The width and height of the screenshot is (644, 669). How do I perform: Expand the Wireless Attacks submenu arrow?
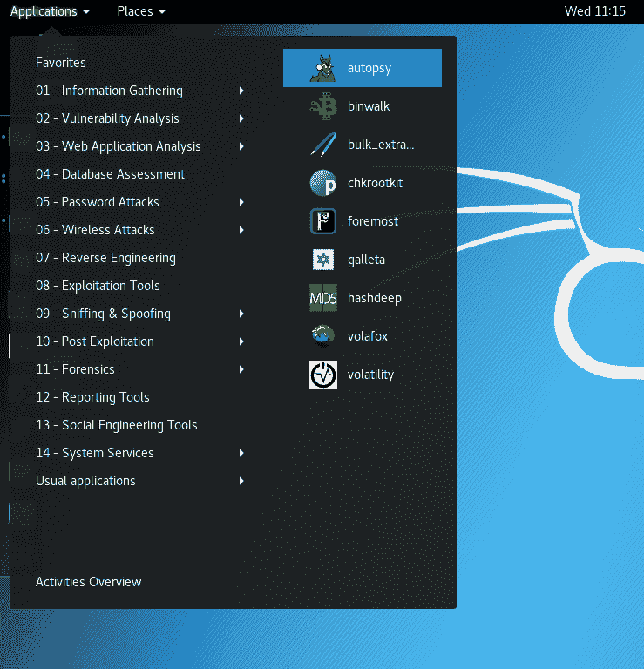tap(241, 230)
